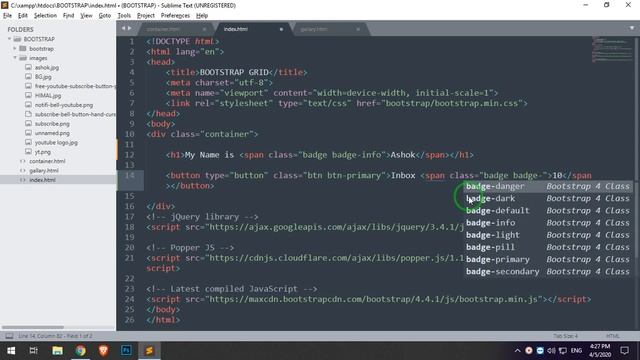This screenshot has height=360, width=640.
Task: Open container.html from the sidebar
Action: [47, 161]
